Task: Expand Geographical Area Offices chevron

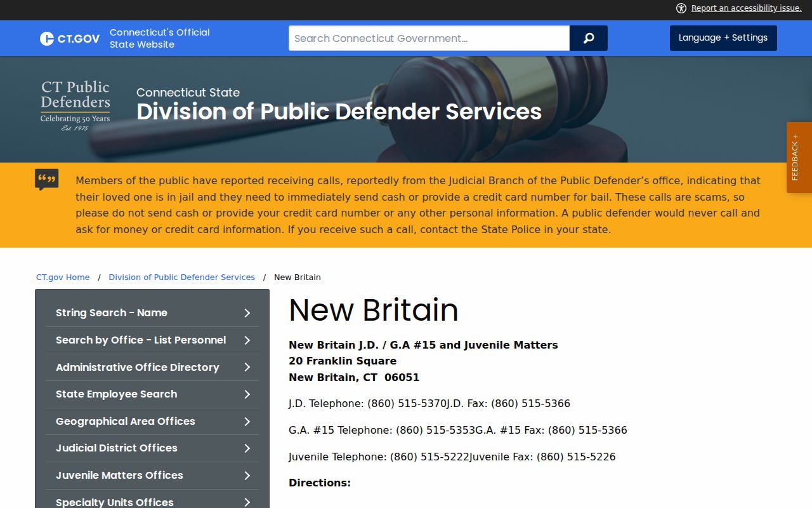Action: [x=247, y=421]
